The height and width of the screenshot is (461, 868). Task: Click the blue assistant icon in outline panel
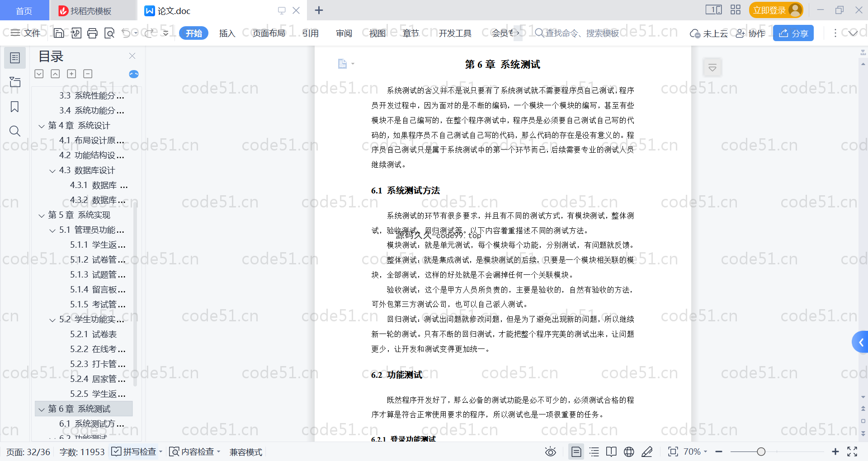pyautogui.click(x=134, y=74)
